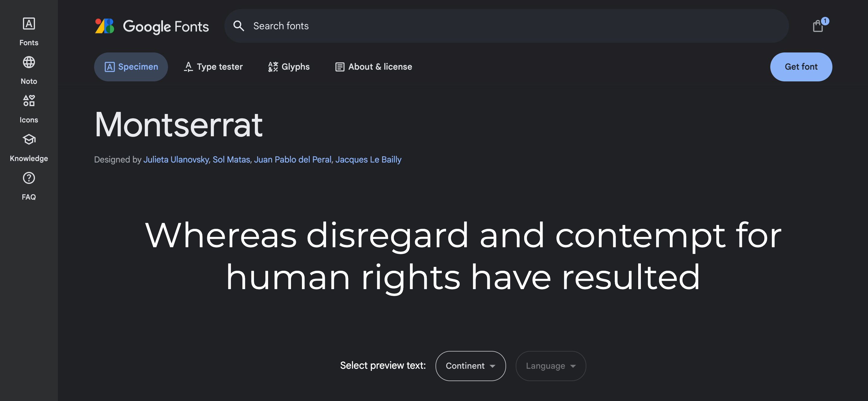Switch to the Specimen tab
868x401 pixels.
click(131, 67)
